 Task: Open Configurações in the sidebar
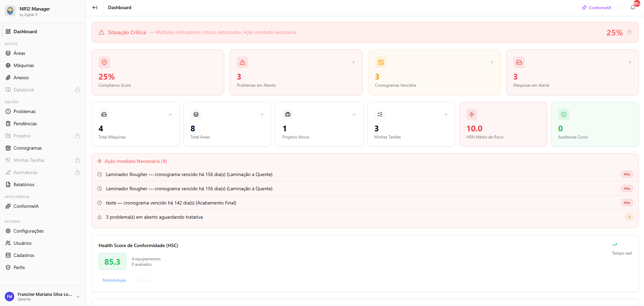43,231
